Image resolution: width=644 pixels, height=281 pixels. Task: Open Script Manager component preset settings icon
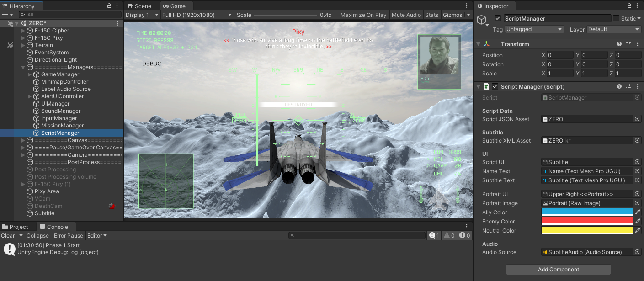tap(628, 87)
